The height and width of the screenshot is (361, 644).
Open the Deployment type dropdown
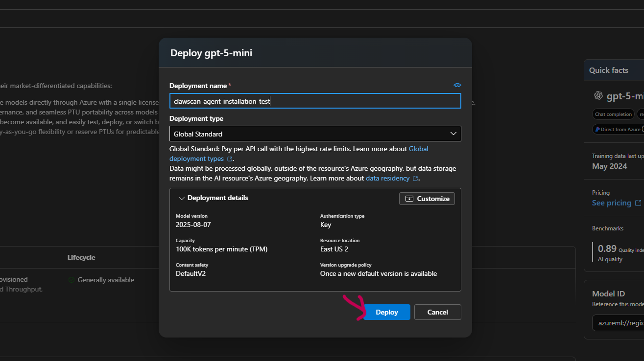click(315, 134)
